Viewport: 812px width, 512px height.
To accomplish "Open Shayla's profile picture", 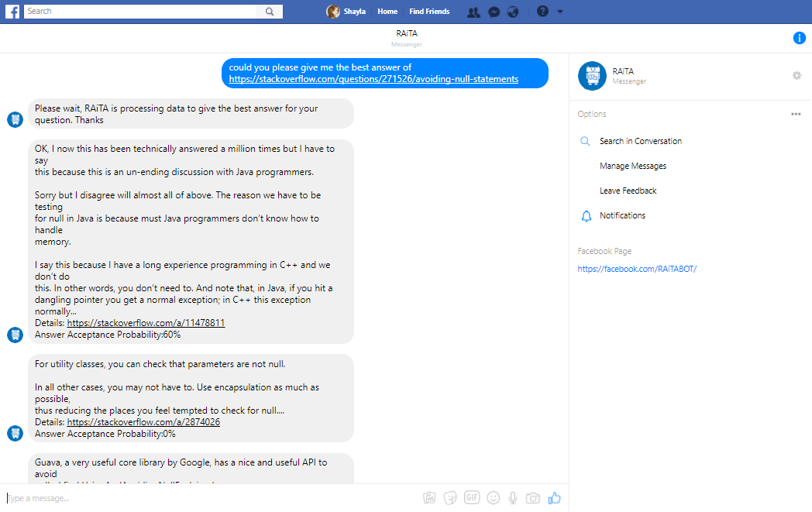I will coord(333,12).
